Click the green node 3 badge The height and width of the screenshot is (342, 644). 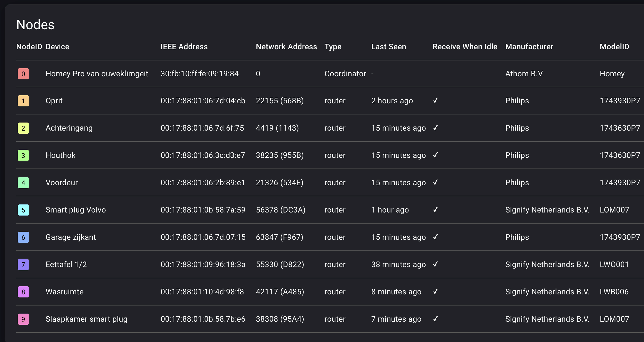(23, 155)
